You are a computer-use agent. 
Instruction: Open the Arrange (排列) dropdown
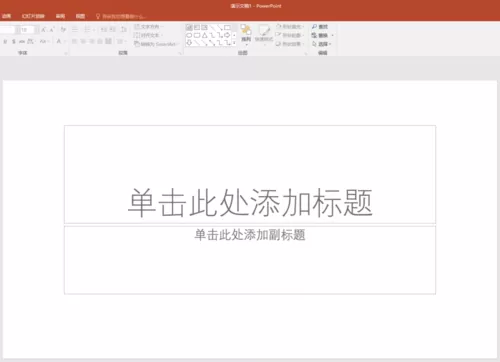pyautogui.click(x=246, y=35)
